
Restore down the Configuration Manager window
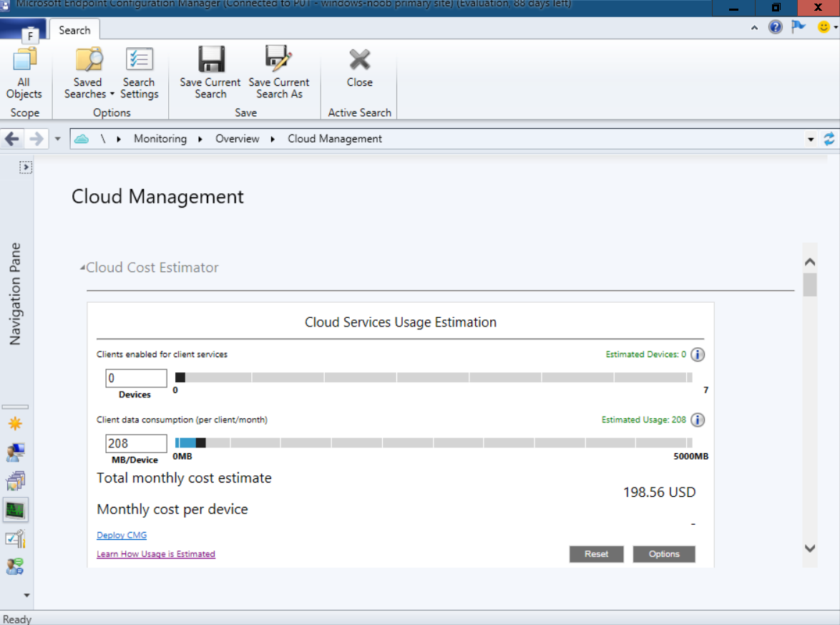coord(776,8)
